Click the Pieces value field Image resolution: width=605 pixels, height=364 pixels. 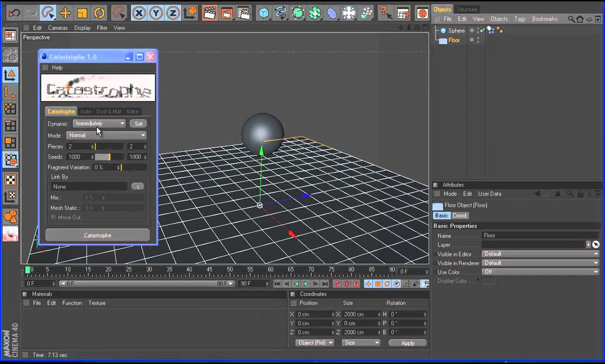tap(80, 147)
